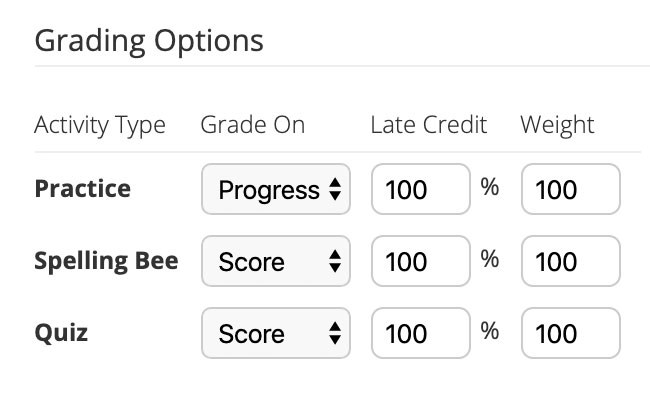Viewport: 650px width, 400px height.
Task: Click the percent sign in Practice row
Action: coord(490,188)
